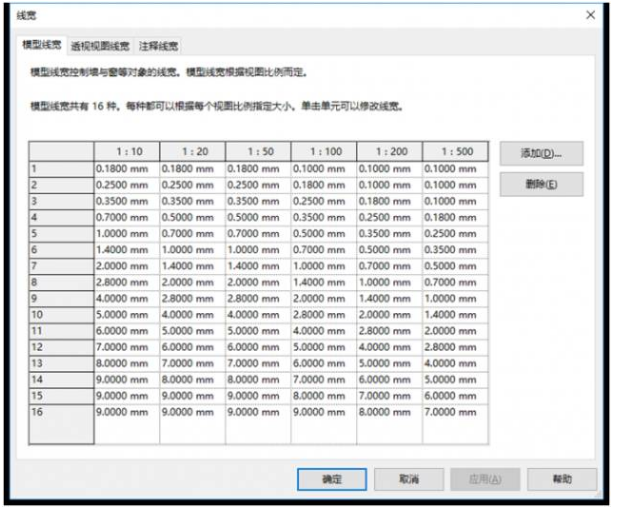Open the 注释线宽 tab
Viewport: 617px width, 509px height.
tap(158, 46)
